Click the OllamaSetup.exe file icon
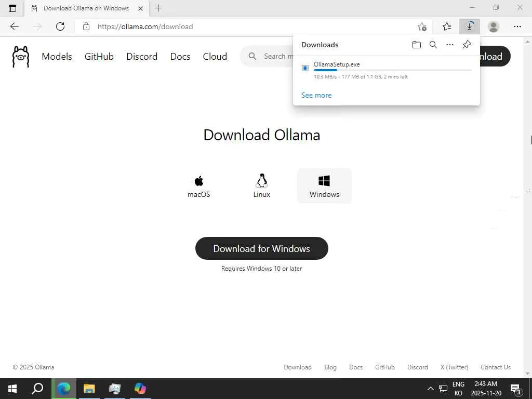532x399 pixels. (x=305, y=68)
